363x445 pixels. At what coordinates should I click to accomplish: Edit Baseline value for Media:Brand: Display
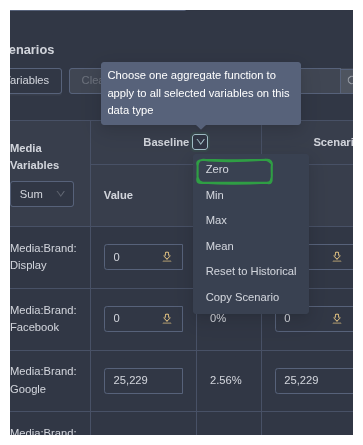click(143, 257)
